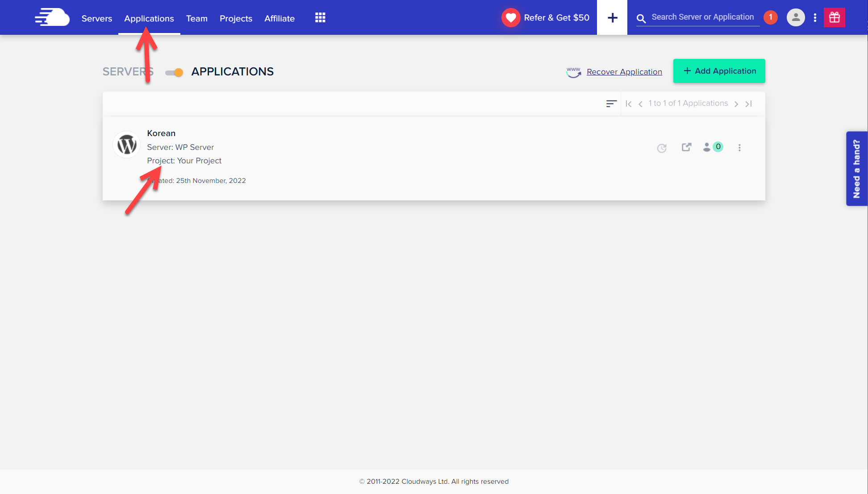The height and width of the screenshot is (494, 868).
Task: Click Add Application button
Action: point(719,71)
